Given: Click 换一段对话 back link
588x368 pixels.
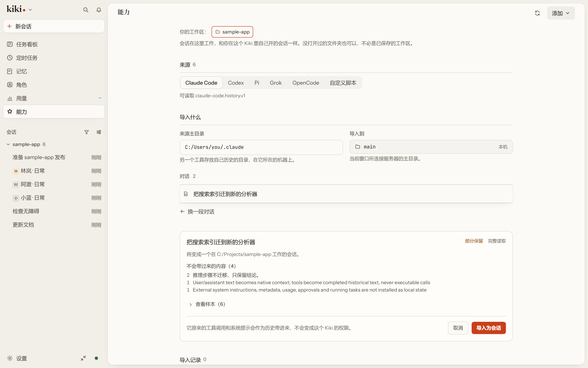Looking at the screenshot, I should click(x=197, y=212).
